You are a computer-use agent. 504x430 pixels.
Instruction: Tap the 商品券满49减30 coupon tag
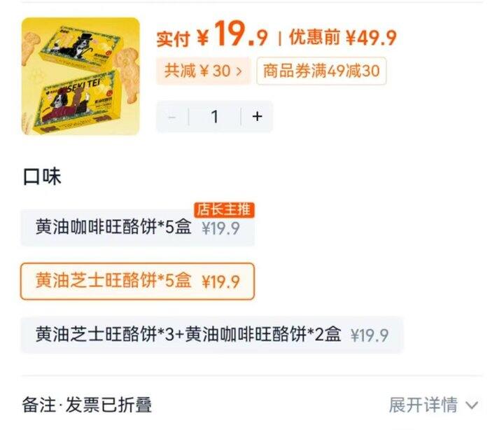point(321,71)
